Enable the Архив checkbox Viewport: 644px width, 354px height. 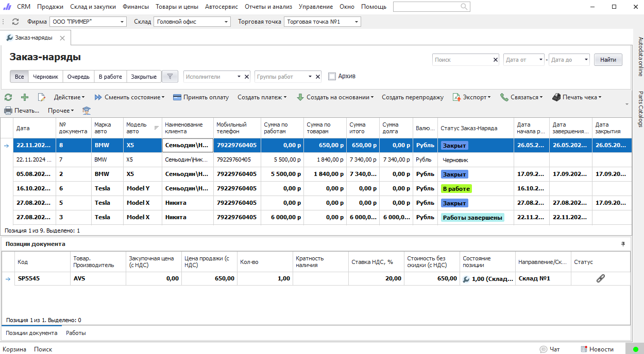click(332, 77)
